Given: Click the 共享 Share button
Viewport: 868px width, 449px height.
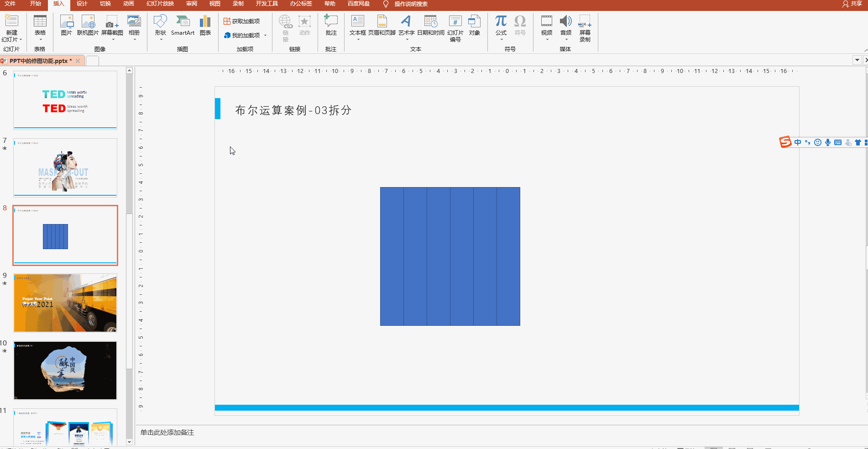Looking at the screenshot, I should pos(852,4).
